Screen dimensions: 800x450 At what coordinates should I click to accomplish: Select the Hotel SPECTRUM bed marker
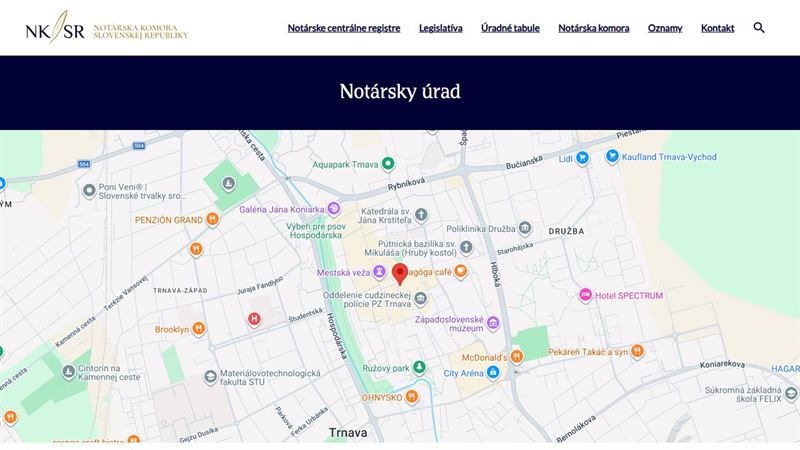(x=585, y=295)
